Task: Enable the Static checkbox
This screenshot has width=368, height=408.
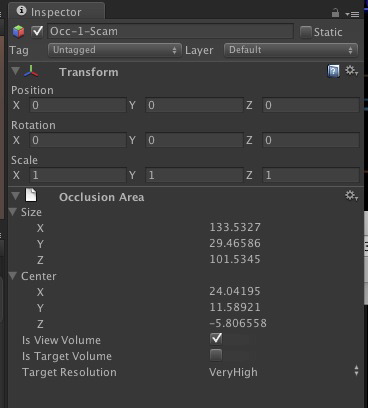Action: [306, 32]
